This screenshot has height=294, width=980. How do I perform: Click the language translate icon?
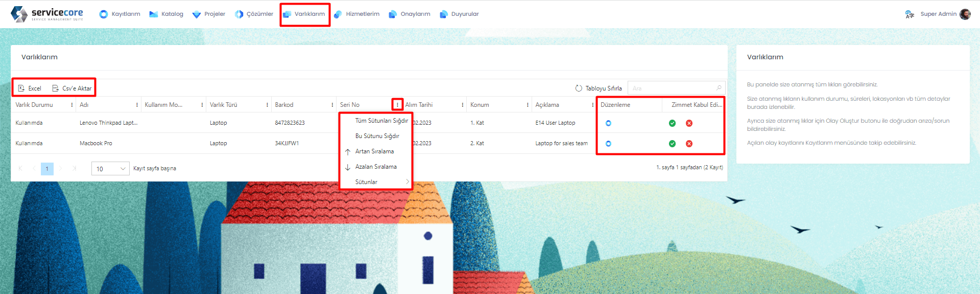click(x=910, y=14)
